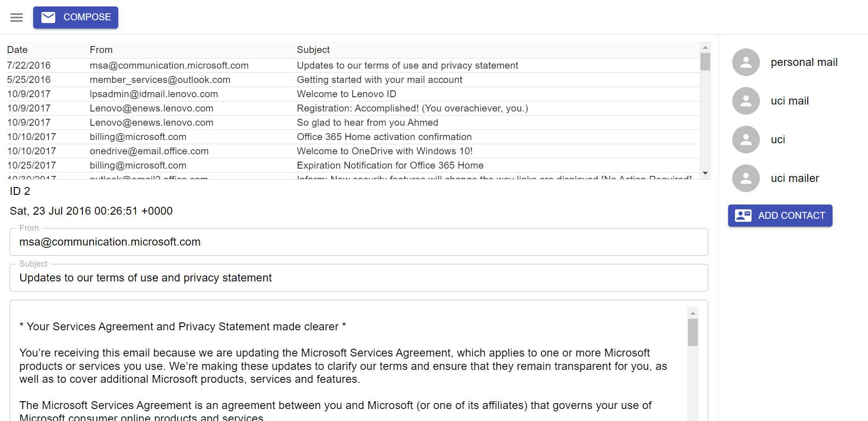Open Expiration Notification for Office 365 Home

[353, 165]
